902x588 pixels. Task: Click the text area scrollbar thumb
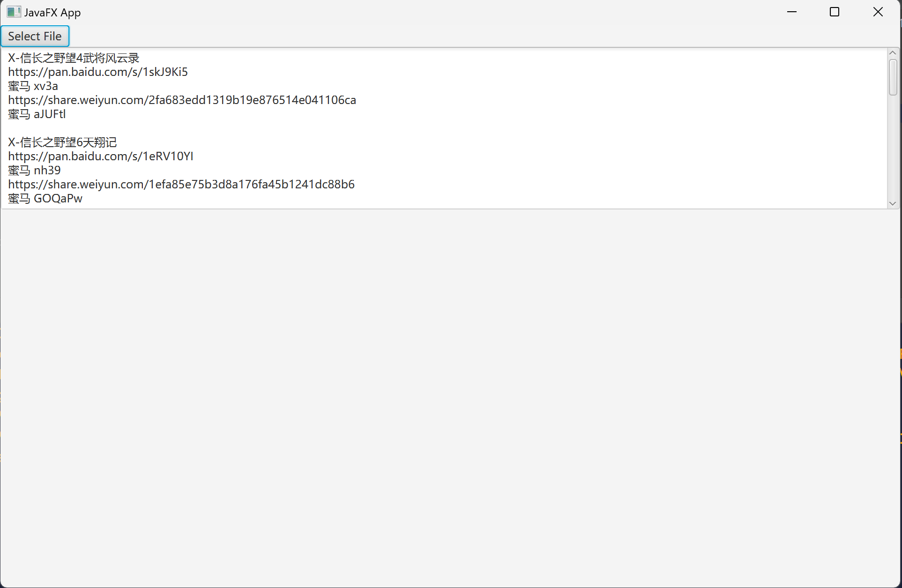[893, 77]
